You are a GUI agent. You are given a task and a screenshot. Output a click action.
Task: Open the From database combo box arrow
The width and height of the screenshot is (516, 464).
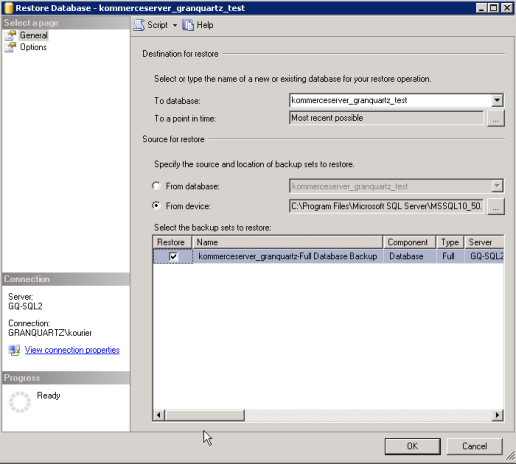pyautogui.click(x=497, y=186)
